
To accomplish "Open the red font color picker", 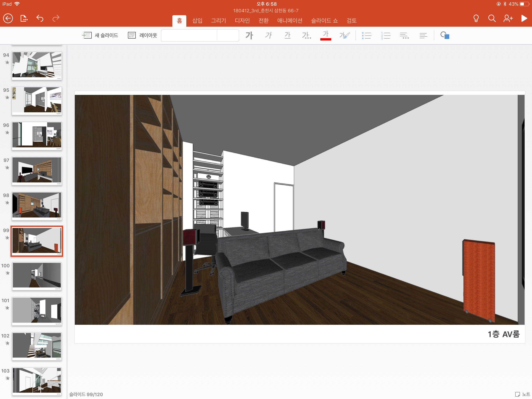I will coord(326,35).
